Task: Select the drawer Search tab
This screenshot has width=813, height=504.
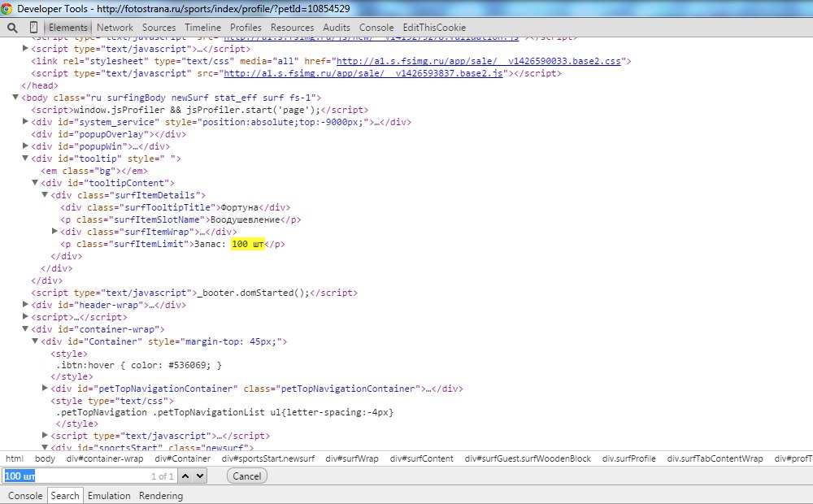Action: coord(65,496)
